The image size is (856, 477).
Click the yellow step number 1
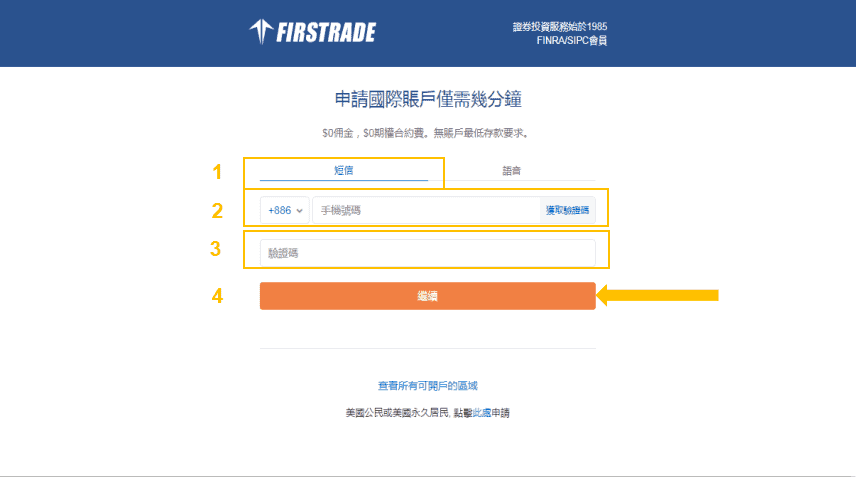pos(217,172)
